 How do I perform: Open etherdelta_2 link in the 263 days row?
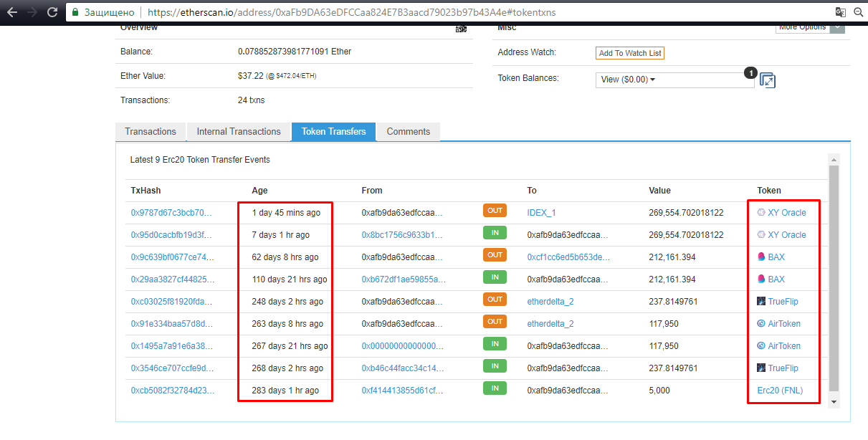(550, 324)
